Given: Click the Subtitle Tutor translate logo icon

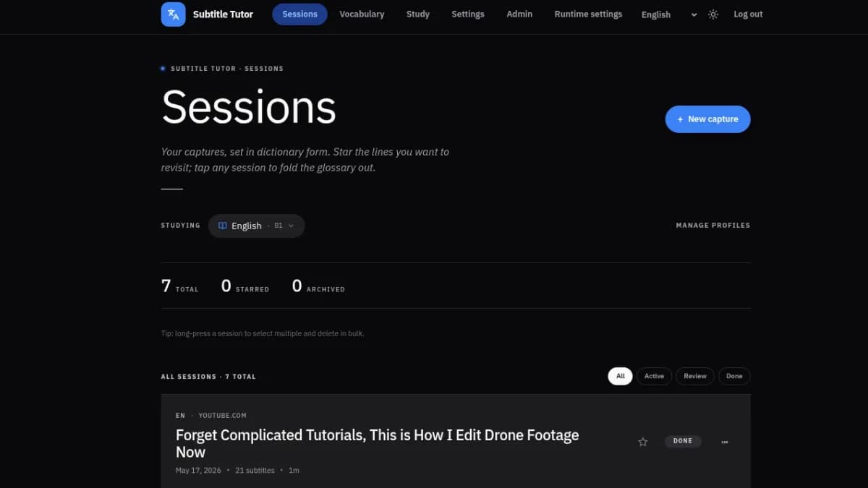Looking at the screenshot, I should click(x=173, y=14).
